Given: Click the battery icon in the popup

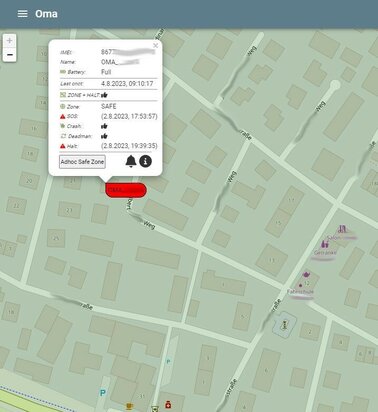Looking at the screenshot, I should point(63,72).
